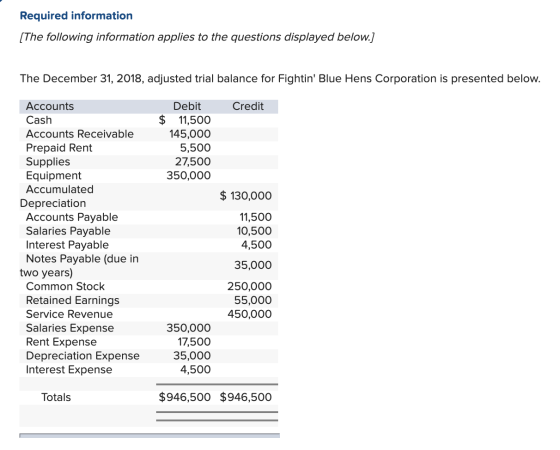Select the Accounts Payable row label
This screenshot has height=450, width=560.
(72, 217)
